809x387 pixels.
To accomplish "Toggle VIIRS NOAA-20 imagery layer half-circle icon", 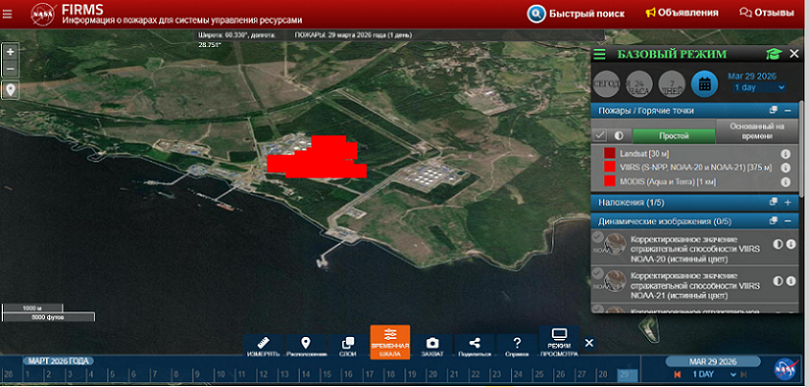I will [x=778, y=244].
